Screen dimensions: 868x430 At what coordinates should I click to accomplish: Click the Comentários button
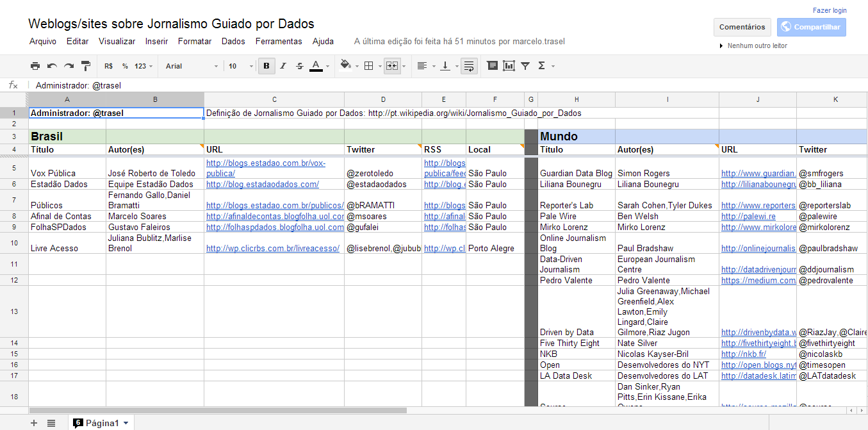tap(742, 27)
